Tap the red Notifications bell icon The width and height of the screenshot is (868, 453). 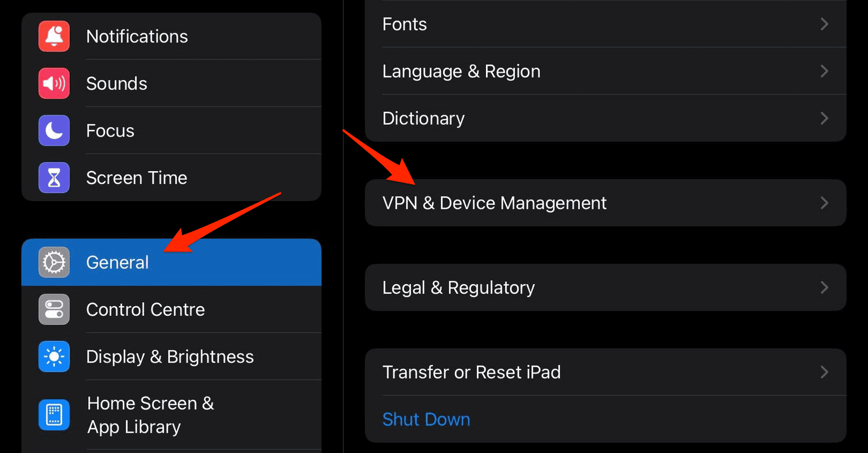(54, 36)
